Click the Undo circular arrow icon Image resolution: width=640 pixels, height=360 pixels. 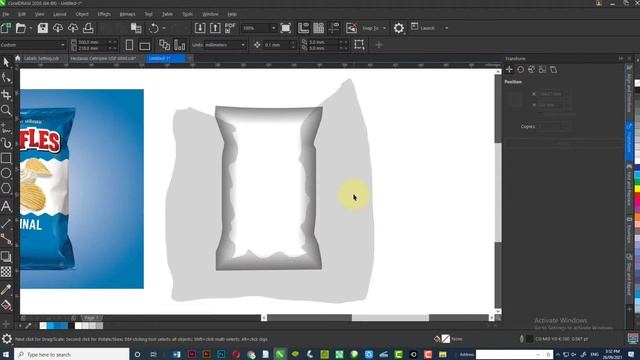tap(153, 28)
